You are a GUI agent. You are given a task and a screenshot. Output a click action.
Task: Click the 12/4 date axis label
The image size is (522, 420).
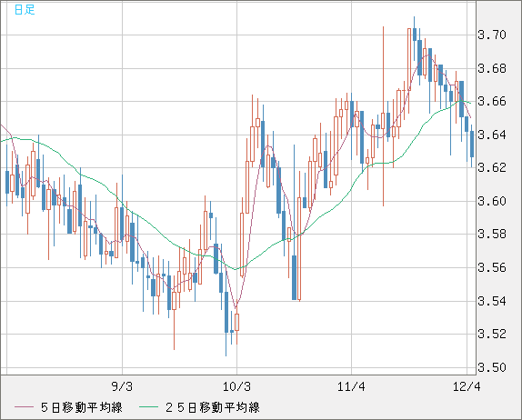(x=467, y=386)
